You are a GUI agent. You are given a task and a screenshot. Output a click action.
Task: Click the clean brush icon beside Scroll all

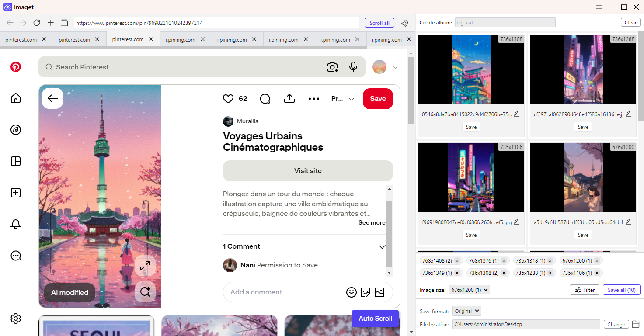[x=405, y=23]
